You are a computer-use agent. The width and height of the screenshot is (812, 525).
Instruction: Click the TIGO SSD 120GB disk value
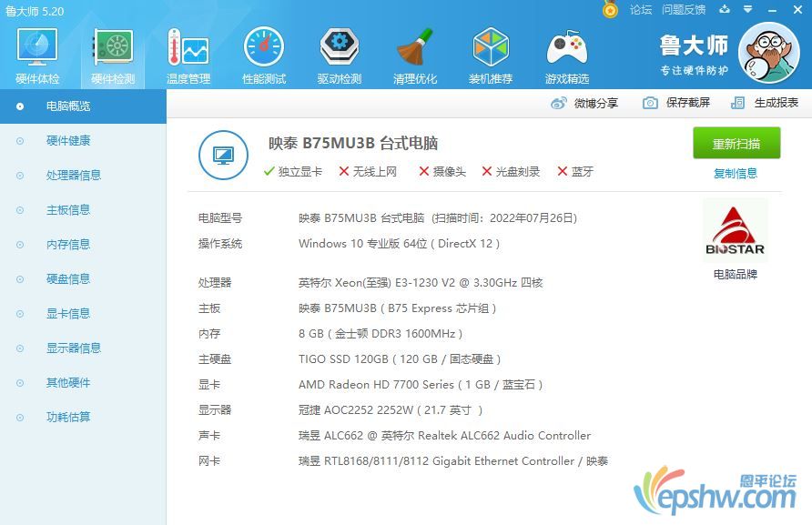coord(400,358)
